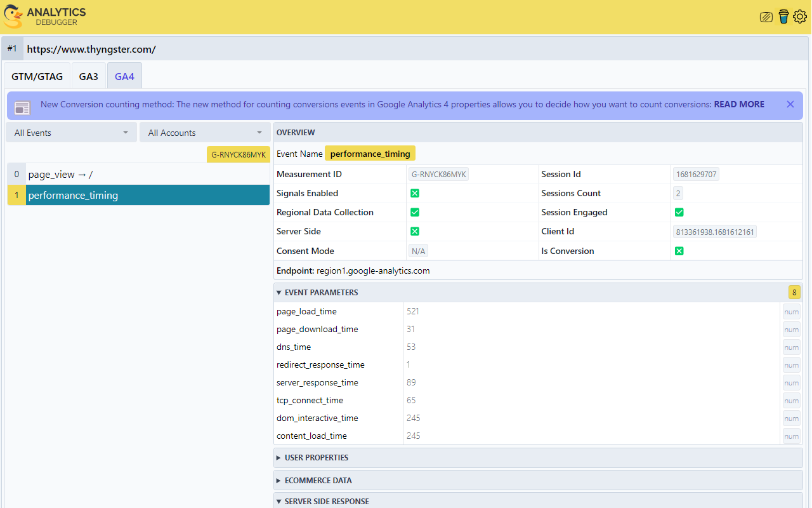Click num type badge for page_load_time
The width and height of the screenshot is (812, 508).
tap(791, 312)
